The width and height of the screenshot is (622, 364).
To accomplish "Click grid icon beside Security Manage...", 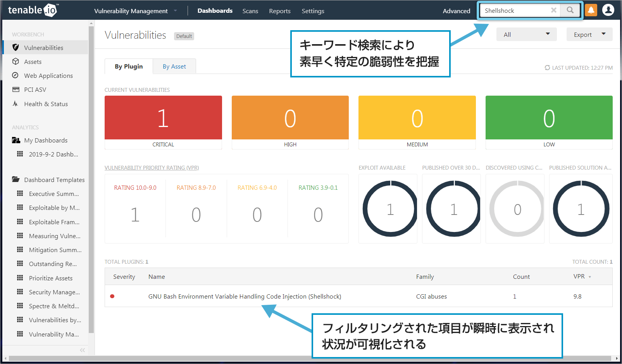I will (20, 292).
